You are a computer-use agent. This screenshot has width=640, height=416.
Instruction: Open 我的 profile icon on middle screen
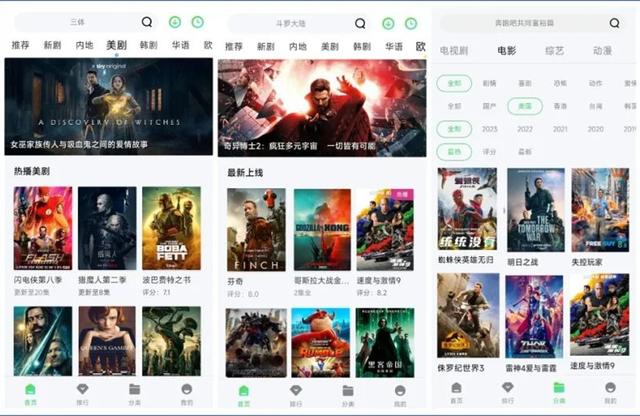coord(400,391)
